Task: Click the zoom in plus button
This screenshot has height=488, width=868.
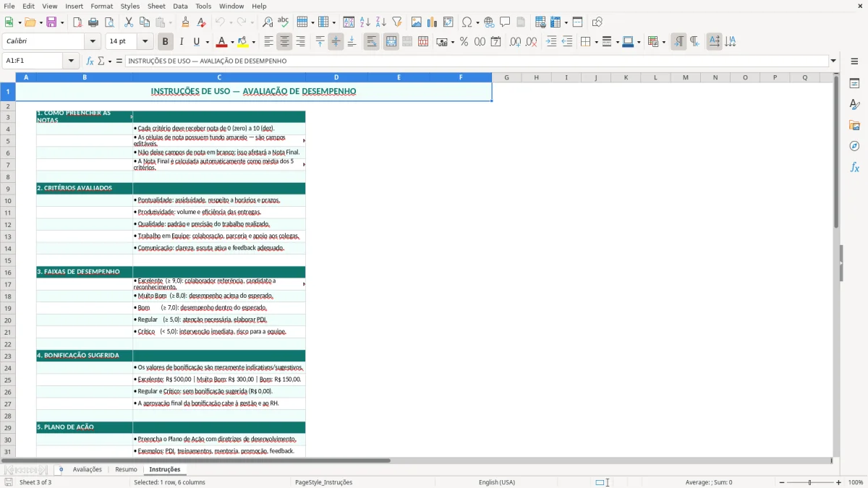Action: [x=839, y=482]
